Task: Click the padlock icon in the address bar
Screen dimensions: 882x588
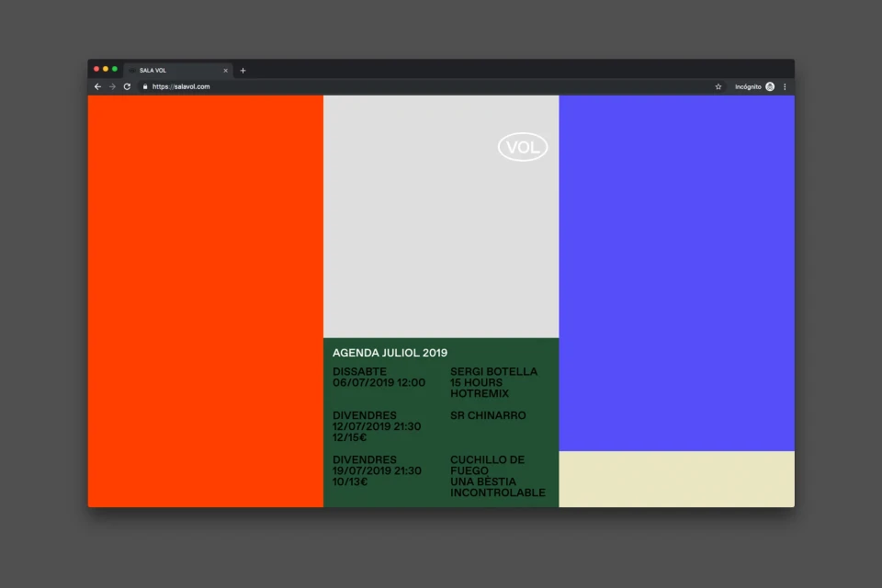Action: 145,86
